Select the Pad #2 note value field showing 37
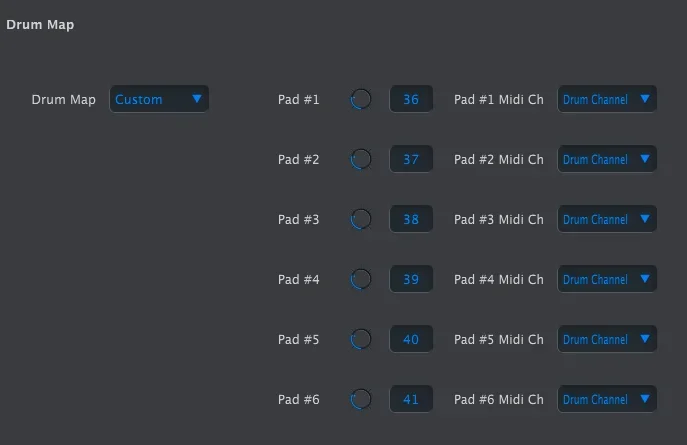This screenshot has height=445, width=687. tap(411, 159)
